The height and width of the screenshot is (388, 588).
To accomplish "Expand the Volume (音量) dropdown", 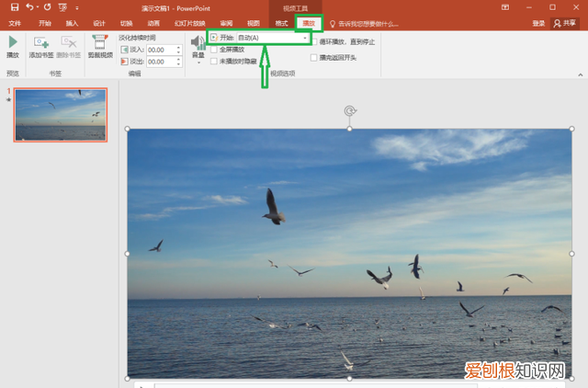I will pos(198,60).
